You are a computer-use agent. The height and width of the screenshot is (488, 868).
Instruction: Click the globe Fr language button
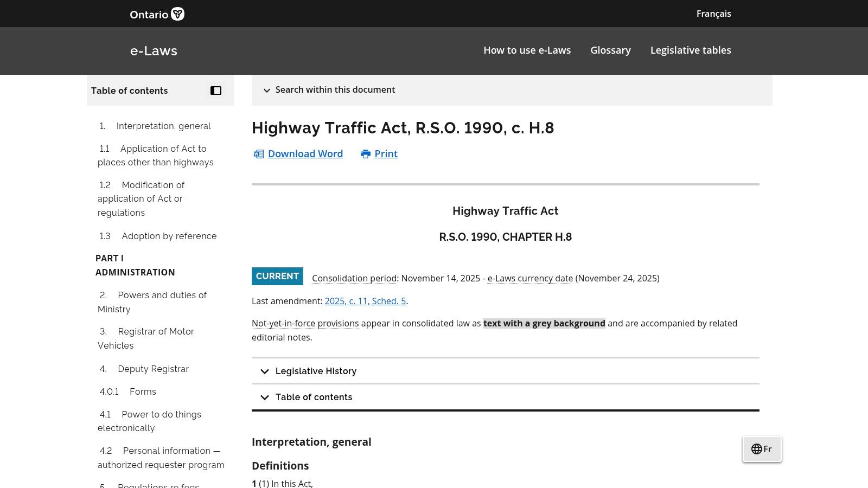click(x=762, y=449)
